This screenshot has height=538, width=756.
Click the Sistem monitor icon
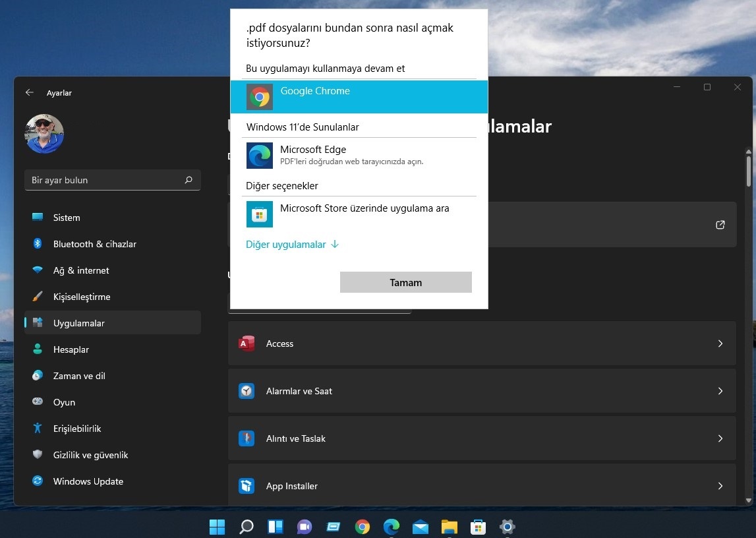[x=38, y=217]
